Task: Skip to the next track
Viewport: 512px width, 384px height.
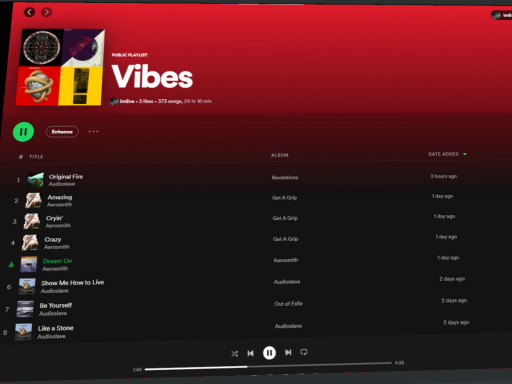Action: coord(288,352)
